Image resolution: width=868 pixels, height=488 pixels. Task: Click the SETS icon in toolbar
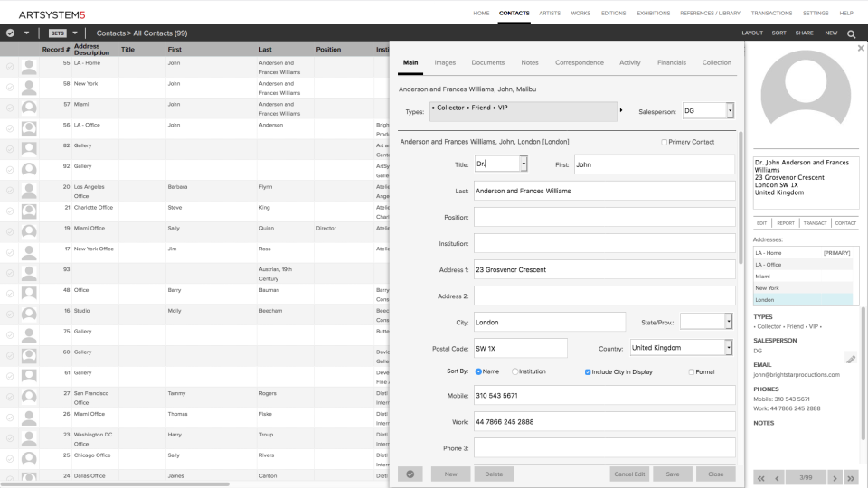tap(58, 33)
